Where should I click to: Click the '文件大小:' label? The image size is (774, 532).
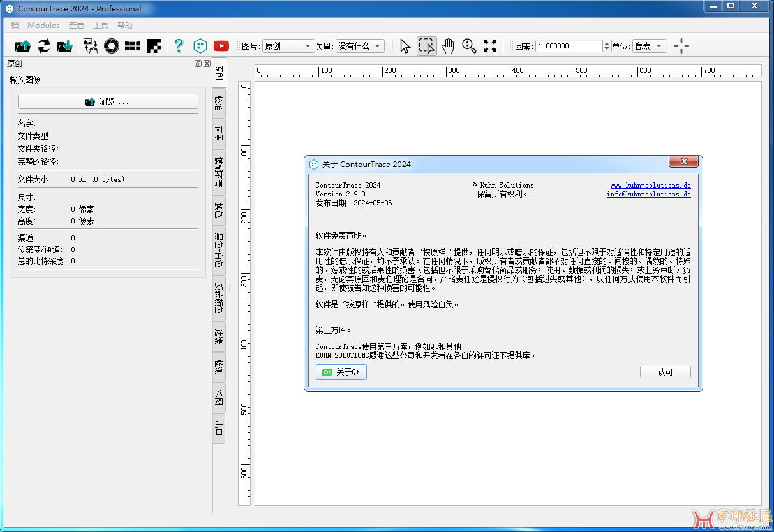pyautogui.click(x=35, y=179)
